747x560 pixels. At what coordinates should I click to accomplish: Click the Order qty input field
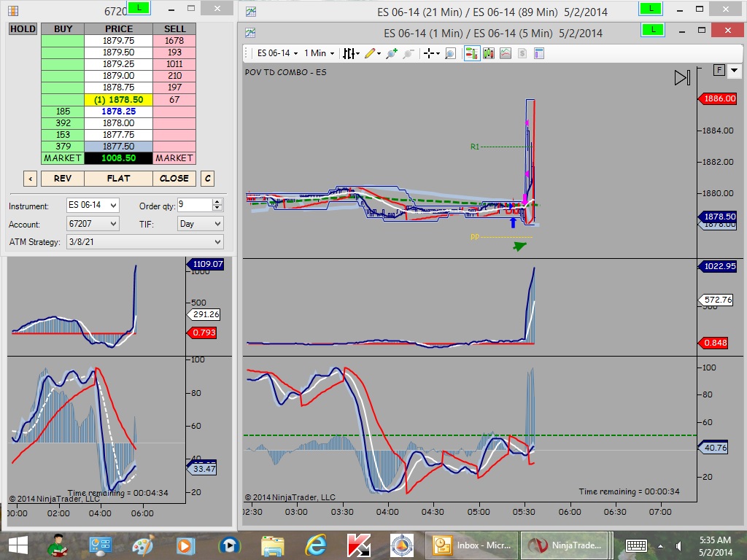pyautogui.click(x=194, y=205)
